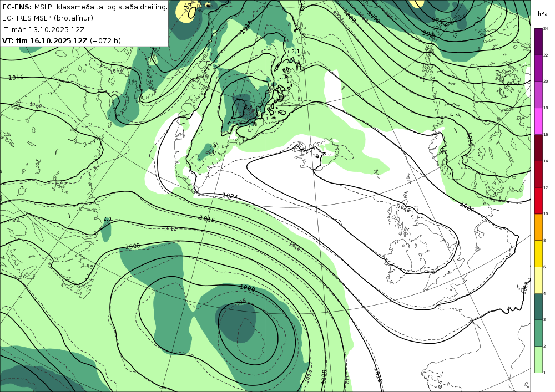Click the dashed '1012' label beside the central '1016'
Screen dimensions: 555x392
tap(170, 228)
